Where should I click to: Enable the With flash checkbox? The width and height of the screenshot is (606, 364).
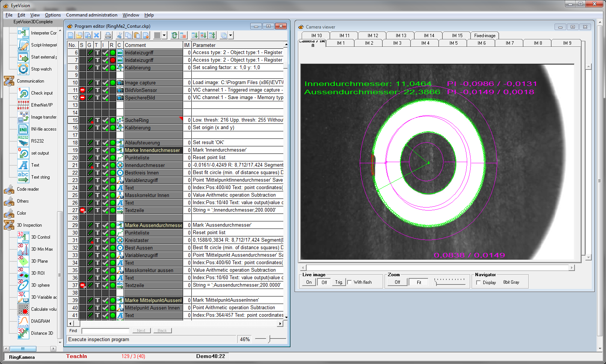pos(350,282)
